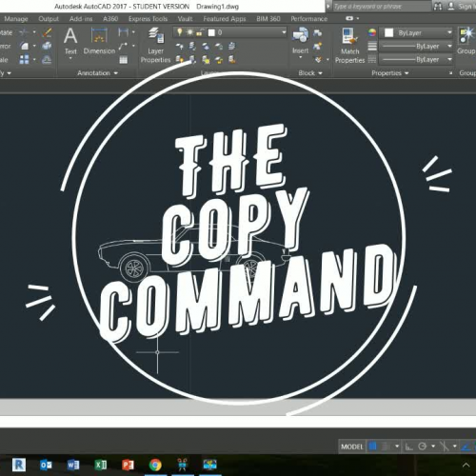476x476 pixels.
Task: Click the Match Layer icon
Action: click(232, 60)
